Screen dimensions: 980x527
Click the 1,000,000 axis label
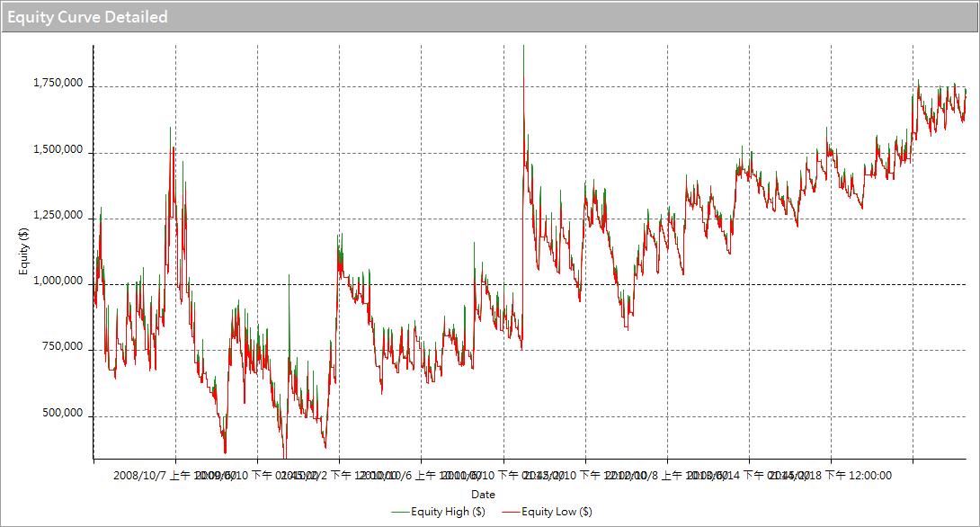(58, 281)
